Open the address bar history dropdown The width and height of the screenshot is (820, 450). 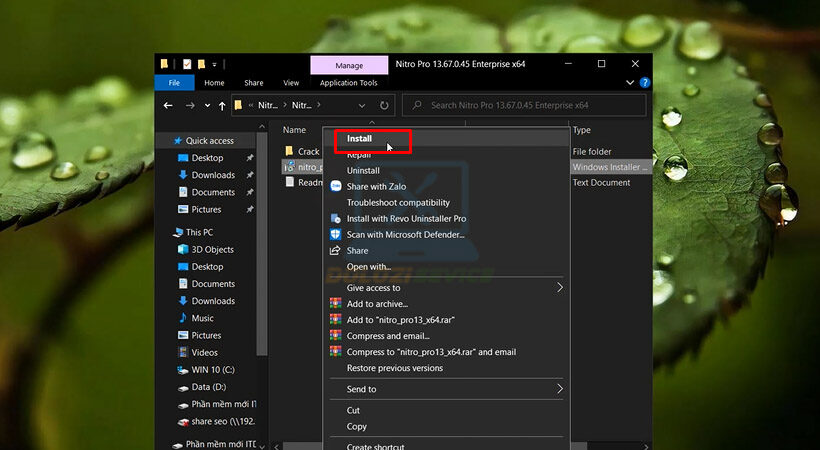(x=361, y=105)
